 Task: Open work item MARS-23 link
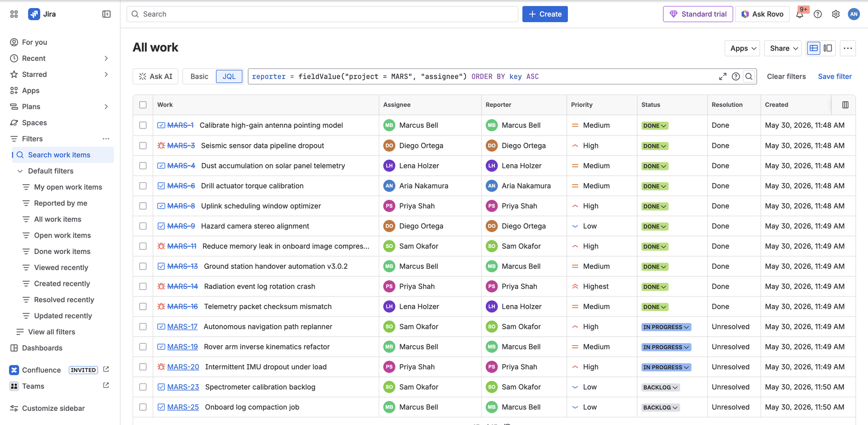coord(183,387)
